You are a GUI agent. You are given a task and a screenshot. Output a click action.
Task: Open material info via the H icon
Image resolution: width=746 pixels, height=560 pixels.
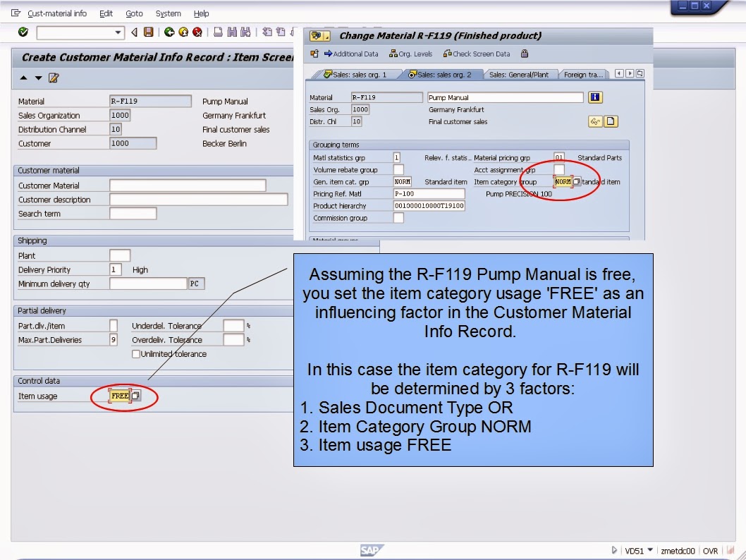click(x=594, y=97)
